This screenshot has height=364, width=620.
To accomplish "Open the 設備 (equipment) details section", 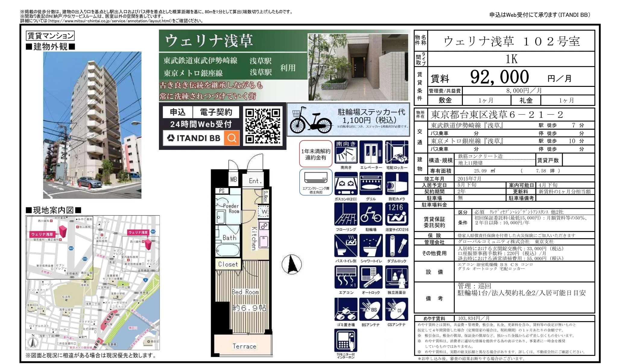I will [x=434, y=272].
